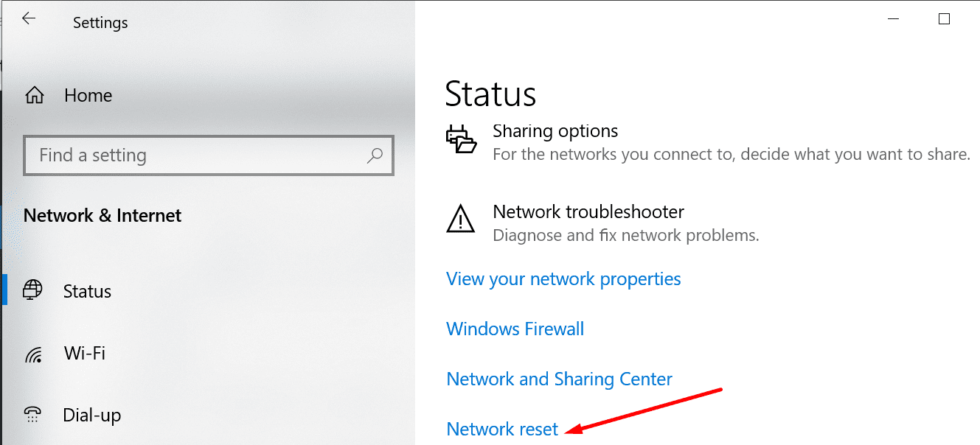Click the Home icon in the sidebar
This screenshot has height=445, width=980.
click(x=34, y=95)
